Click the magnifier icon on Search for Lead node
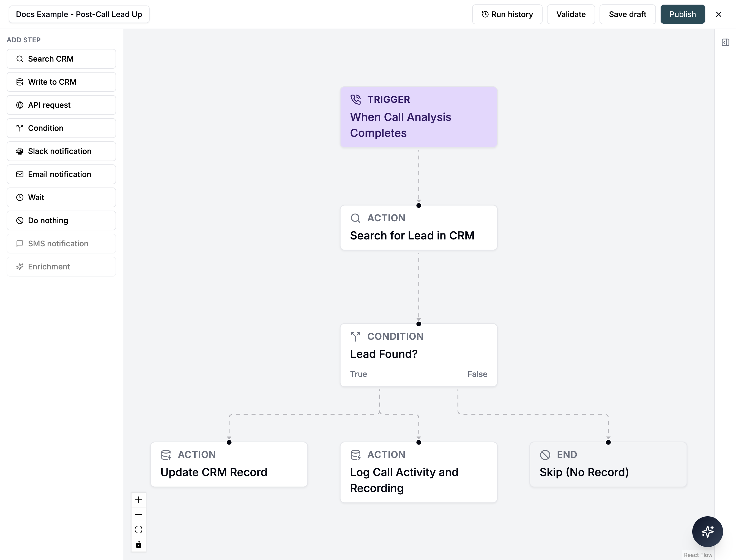The image size is (736, 560). pyautogui.click(x=356, y=218)
